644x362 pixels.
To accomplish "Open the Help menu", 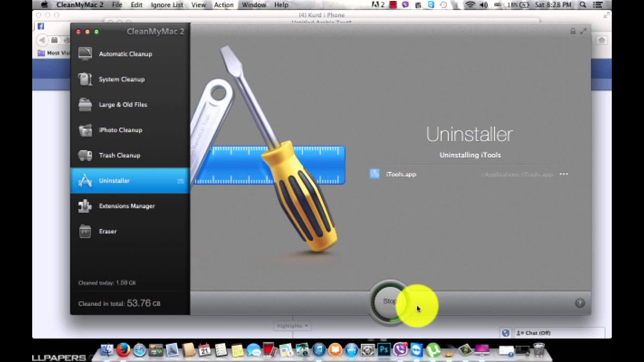I will point(281,5).
